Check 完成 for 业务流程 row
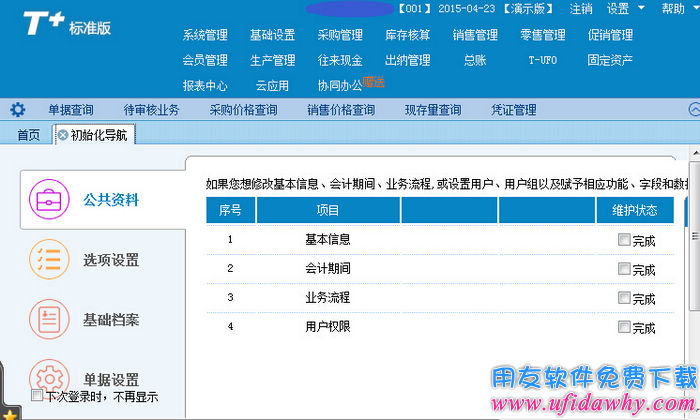The height and width of the screenshot is (420, 700). pyautogui.click(x=624, y=298)
